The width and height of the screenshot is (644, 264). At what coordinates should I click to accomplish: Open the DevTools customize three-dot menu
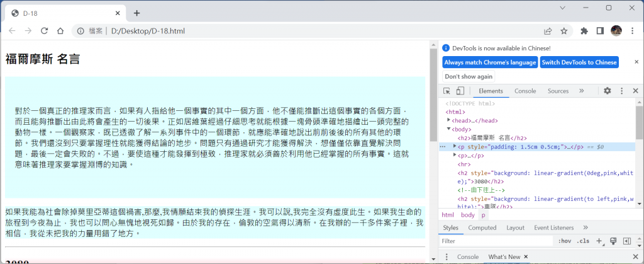[622, 91]
